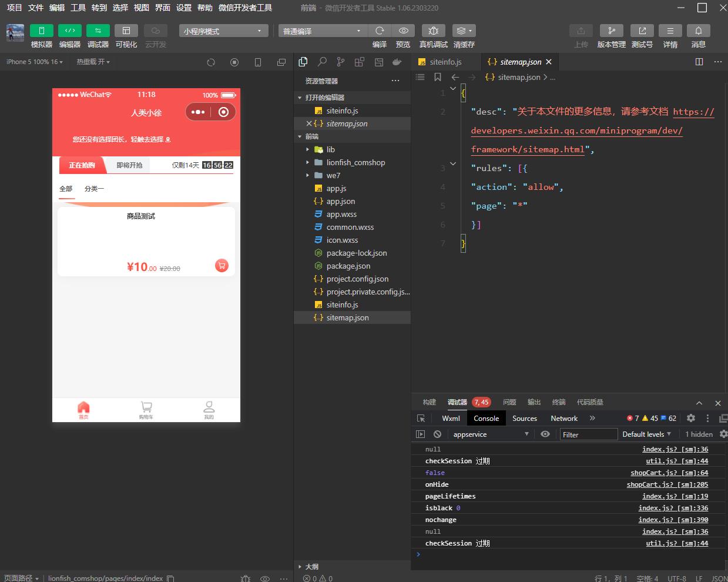Open the explorer files icon
Screen dimensions: 728x582
(x=303, y=62)
